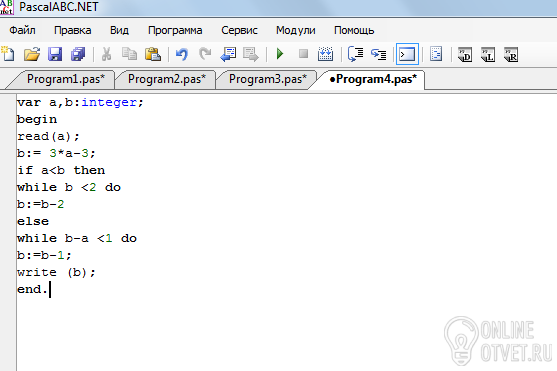557x371 pixels.
Task: Select the Program4.pas tab
Action: click(x=373, y=79)
